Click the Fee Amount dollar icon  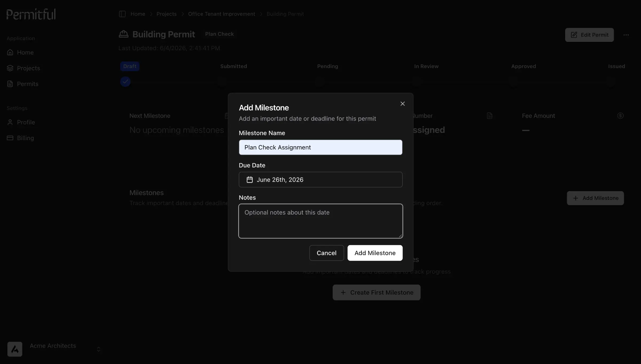pos(620,116)
